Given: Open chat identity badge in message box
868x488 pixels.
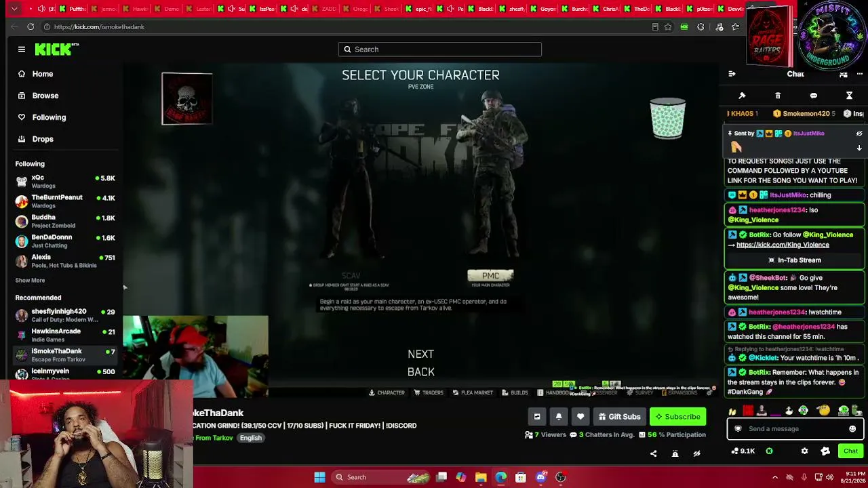Looking at the screenshot, I should [738, 429].
